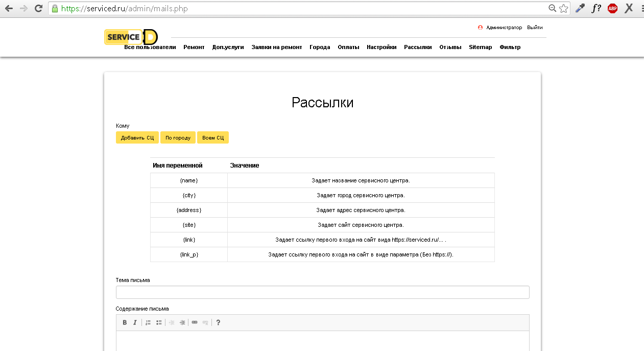Click the Содержание письма label
The height and width of the screenshot is (351, 644).
pos(142,309)
